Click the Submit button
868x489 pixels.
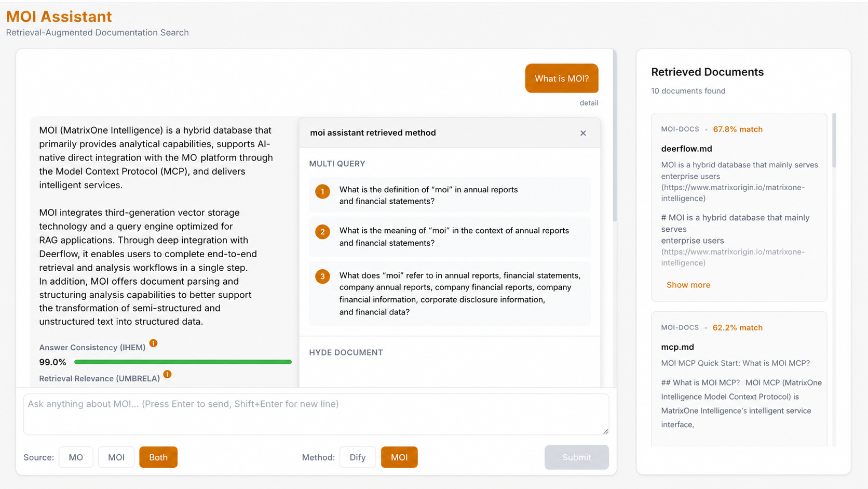(577, 457)
